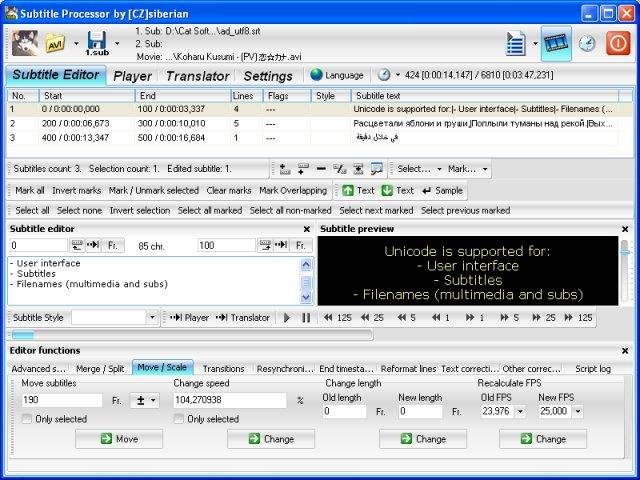The width and height of the screenshot is (640, 480).
Task: Switch to the Translator tab
Action: click(198, 76)
